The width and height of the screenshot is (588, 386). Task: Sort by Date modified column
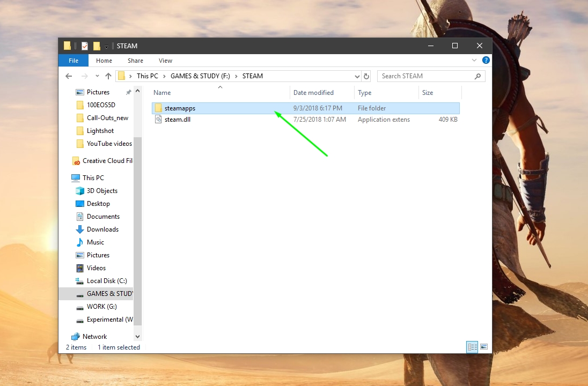pos(313,93)
